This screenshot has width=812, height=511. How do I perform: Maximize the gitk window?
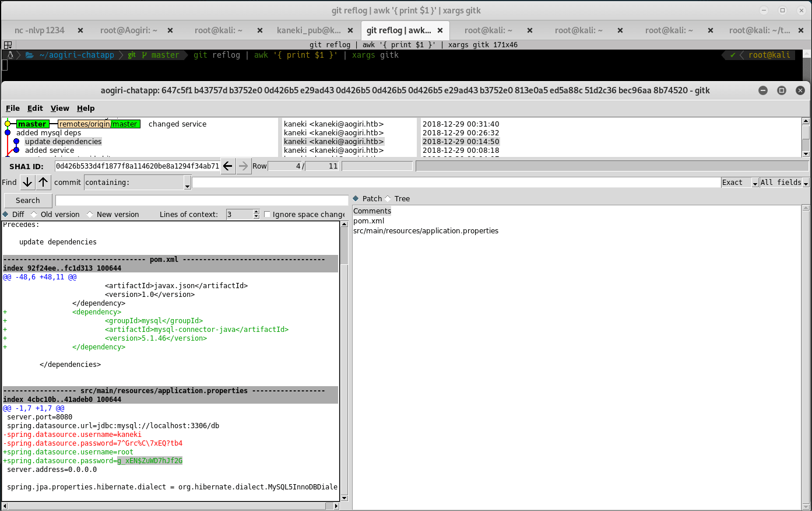tap(782, 90)
